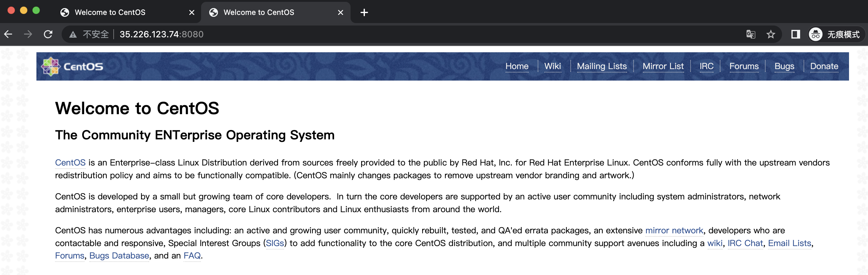Viewport: 868px width, 275px height.
Task: Open the wiki link in the paragraph
Action: coord(715,243)
